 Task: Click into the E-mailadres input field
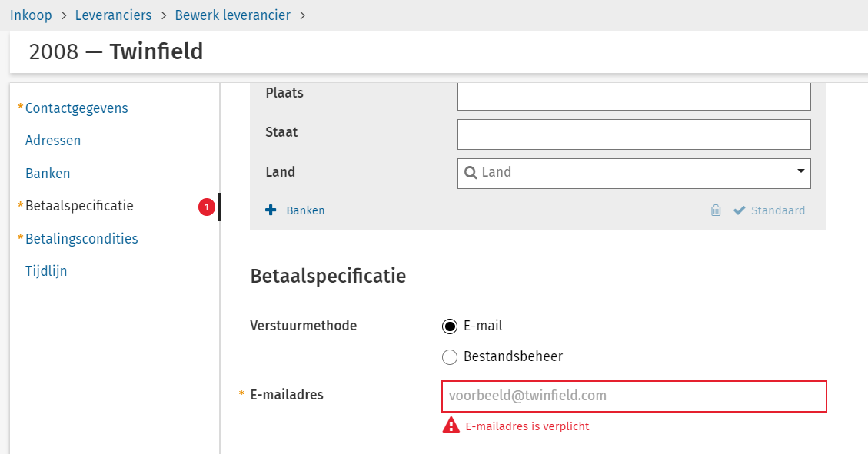634,396
